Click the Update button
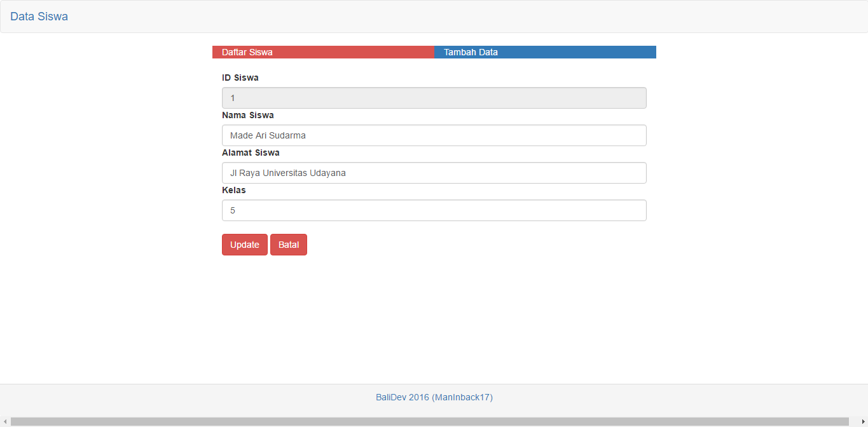 click(244, 244)
